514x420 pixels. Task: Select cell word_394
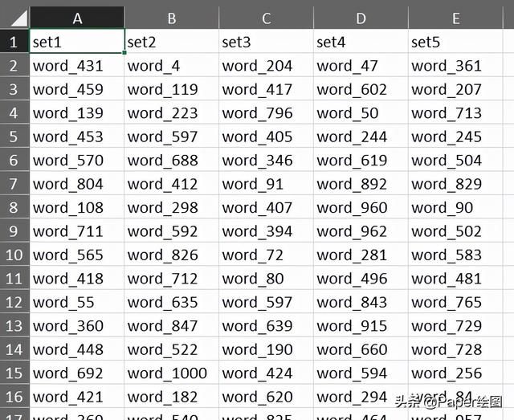266,230
